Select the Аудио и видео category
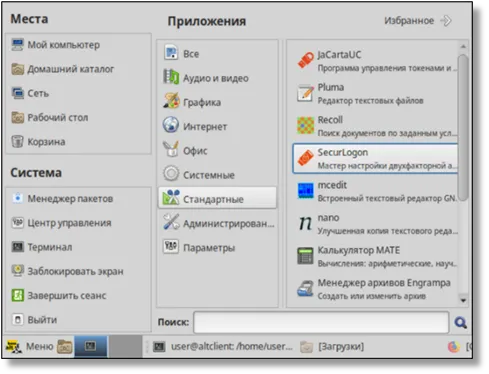 tap(217, 78)
